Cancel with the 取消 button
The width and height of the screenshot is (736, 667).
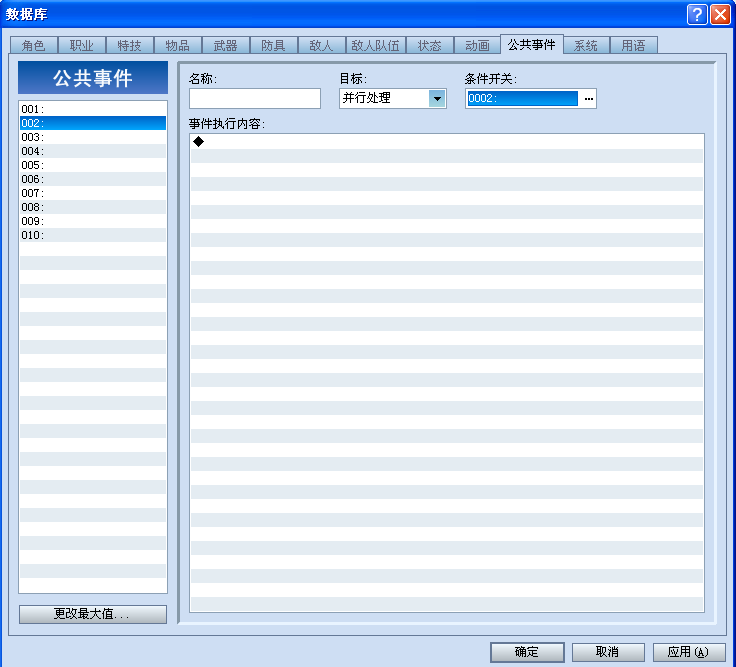(608, 652)
